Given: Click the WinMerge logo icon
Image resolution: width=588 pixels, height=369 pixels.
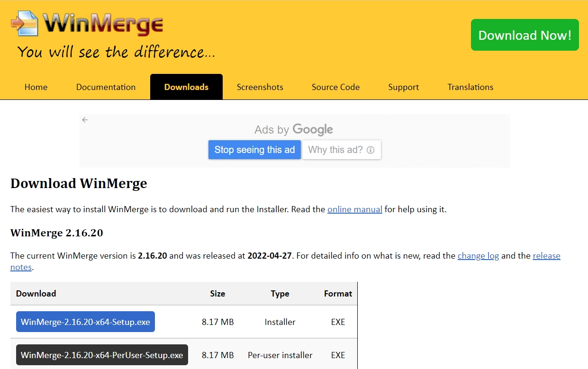Looking at the screenshot, I should [x=26, y=24].
